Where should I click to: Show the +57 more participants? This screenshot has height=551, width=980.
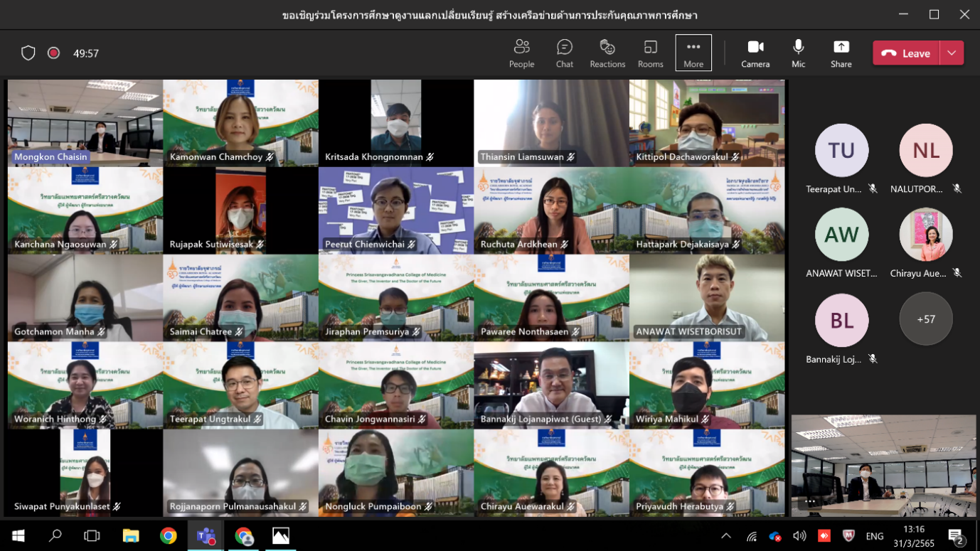pyautogui.click(x=925, y=319)
